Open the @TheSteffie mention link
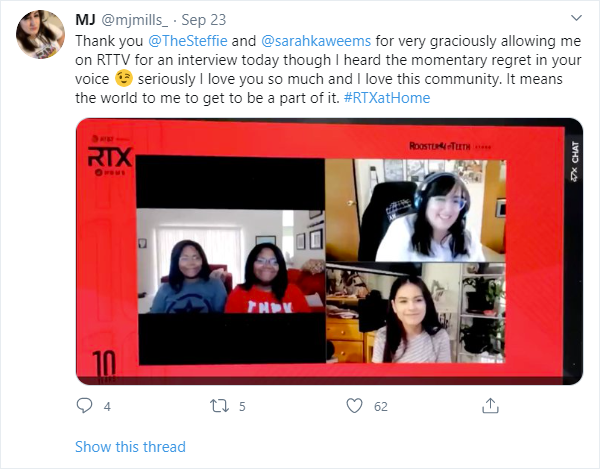 [188, 41]
